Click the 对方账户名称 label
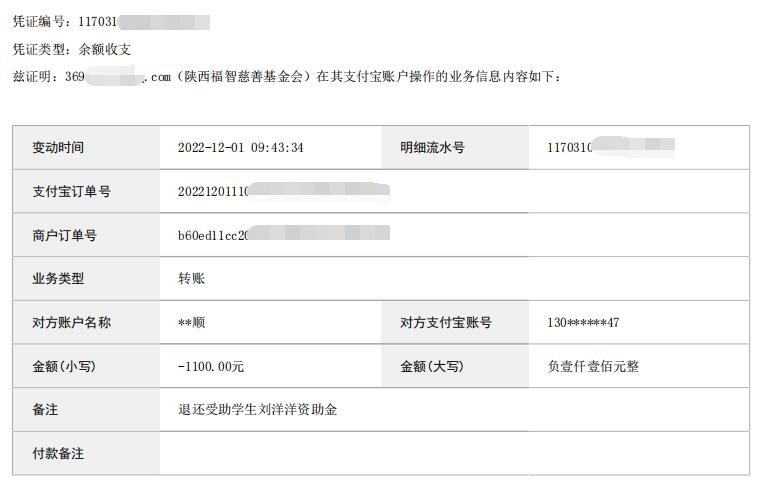The height and width of the screenshot is (491, 763). [x=72, y=322]
